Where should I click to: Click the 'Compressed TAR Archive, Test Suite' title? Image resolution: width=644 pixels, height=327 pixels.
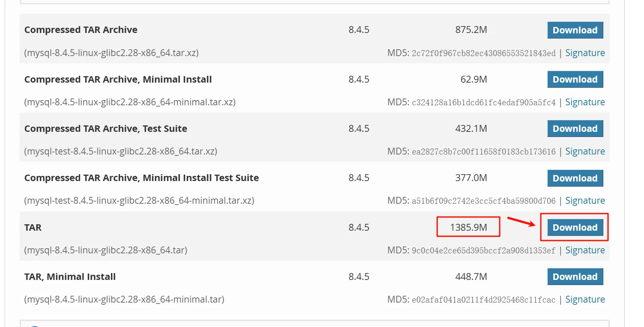click(106, 129)
